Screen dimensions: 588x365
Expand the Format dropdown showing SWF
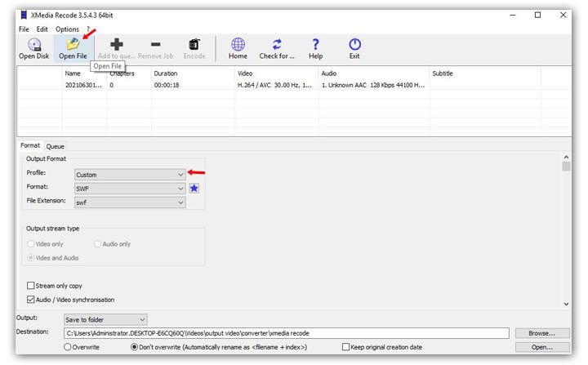pyautogui.click(x=130, y=189)
